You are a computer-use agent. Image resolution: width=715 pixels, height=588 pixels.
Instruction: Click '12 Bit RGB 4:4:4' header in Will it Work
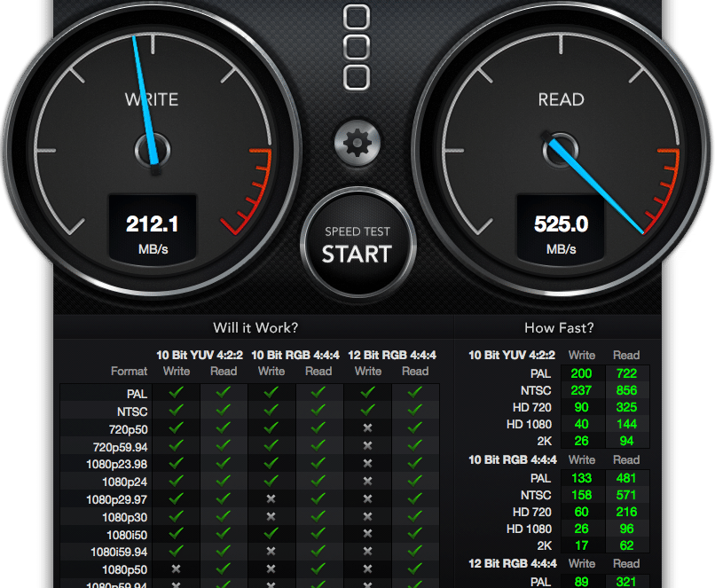pos(392,355)
